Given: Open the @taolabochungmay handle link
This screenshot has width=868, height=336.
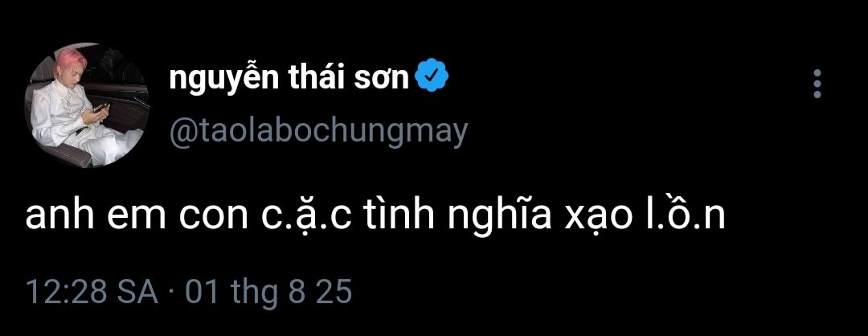Looking at the screenshot, I should tap(318, 131).
